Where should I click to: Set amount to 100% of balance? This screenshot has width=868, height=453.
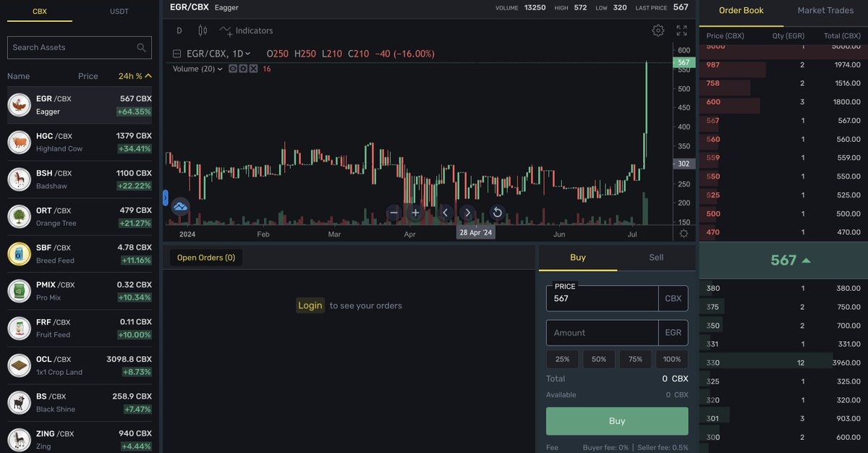672,359
